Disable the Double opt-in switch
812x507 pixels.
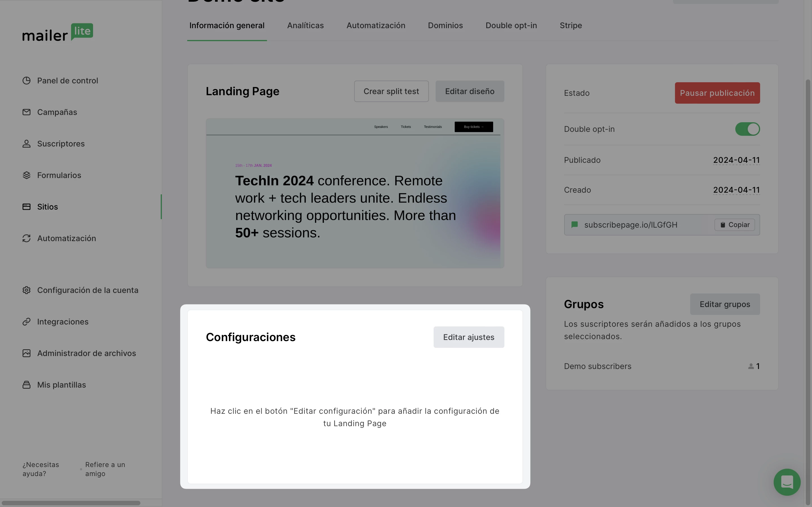(747, 129)
